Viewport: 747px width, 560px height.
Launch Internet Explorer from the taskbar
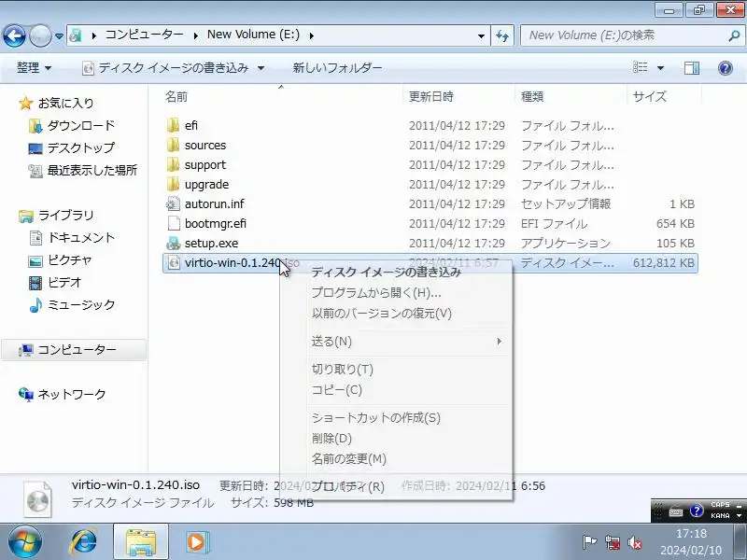point(84,542)
